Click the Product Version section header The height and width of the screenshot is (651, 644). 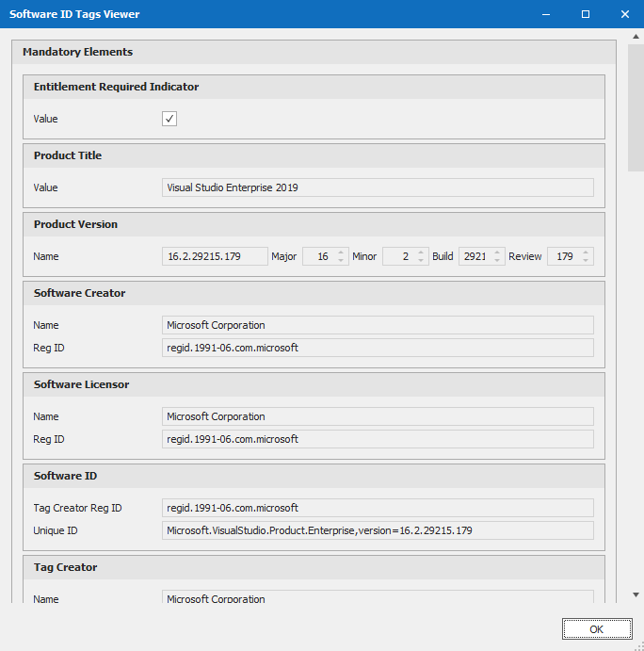click(x=314, y=224)
